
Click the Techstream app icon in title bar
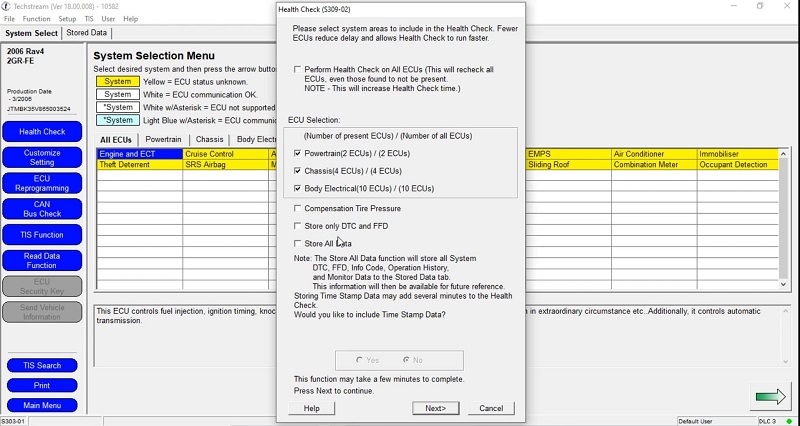pyautogui.click(x=6, y=6)
